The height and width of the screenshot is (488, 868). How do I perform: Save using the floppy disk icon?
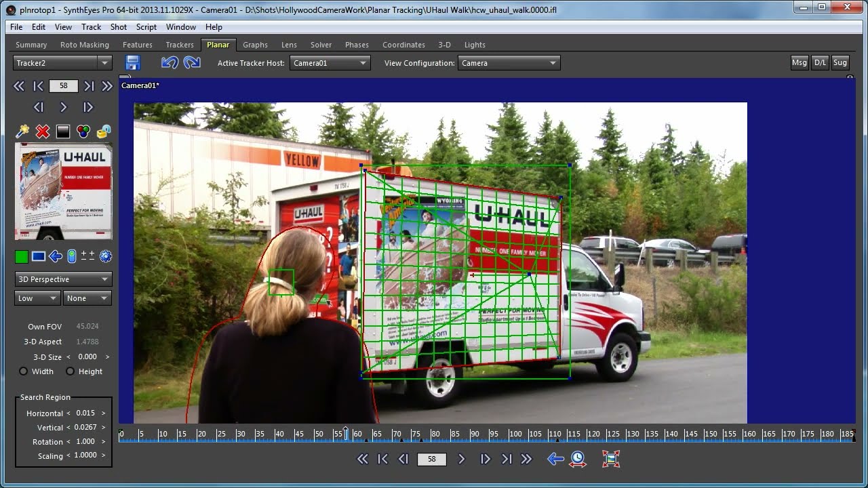[x=133, y=63]
